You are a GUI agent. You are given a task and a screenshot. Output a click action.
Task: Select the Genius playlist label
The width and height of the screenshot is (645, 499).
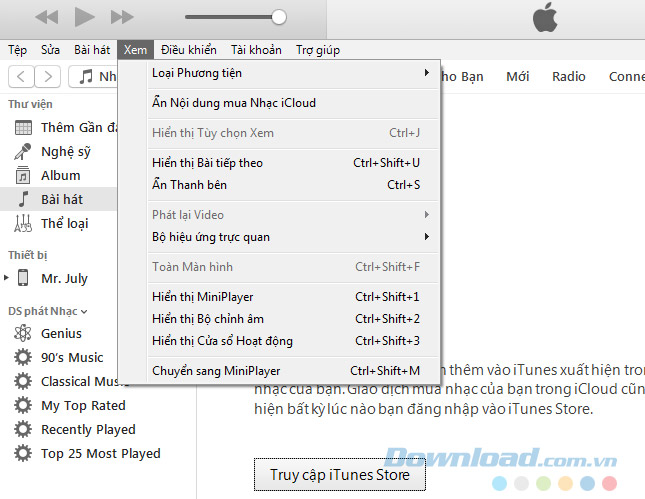(61, 333)
